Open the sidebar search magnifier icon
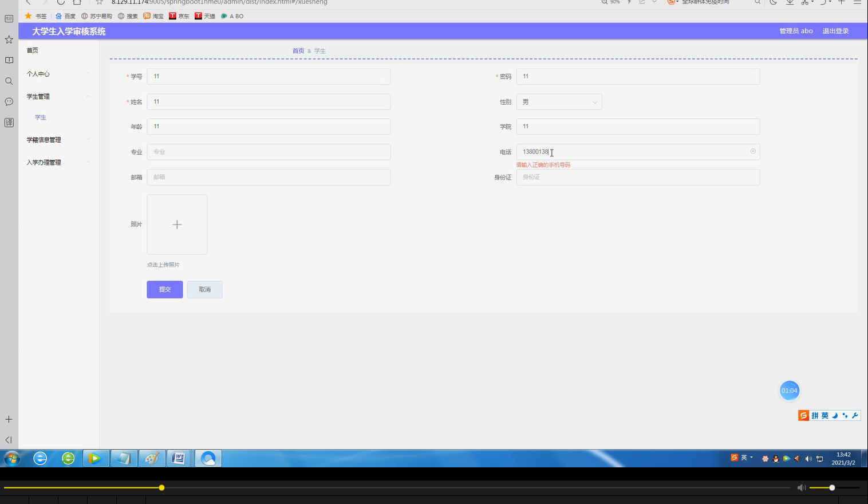This screenshot has width=868, height=504. tap(9, 81)
